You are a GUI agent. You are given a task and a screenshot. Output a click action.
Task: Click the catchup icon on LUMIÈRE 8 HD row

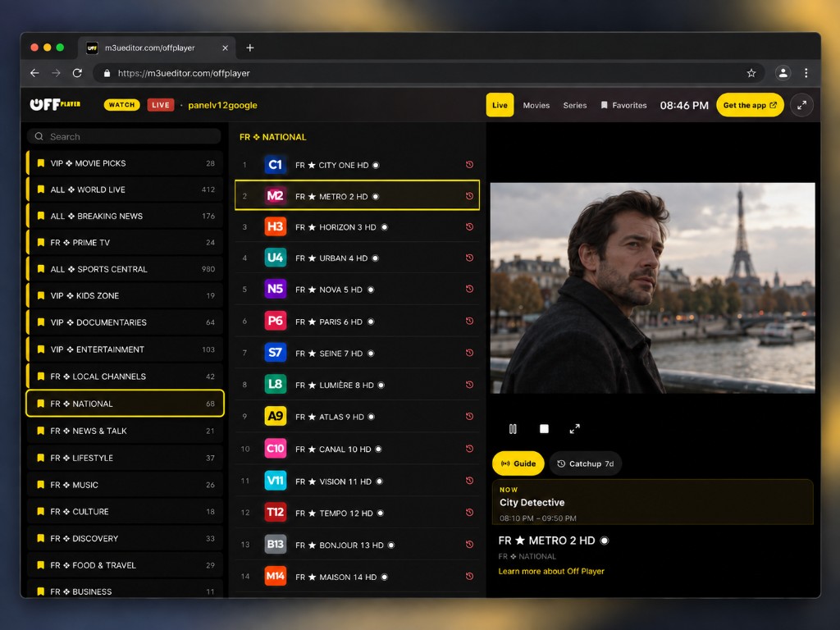tap(469, 385)
